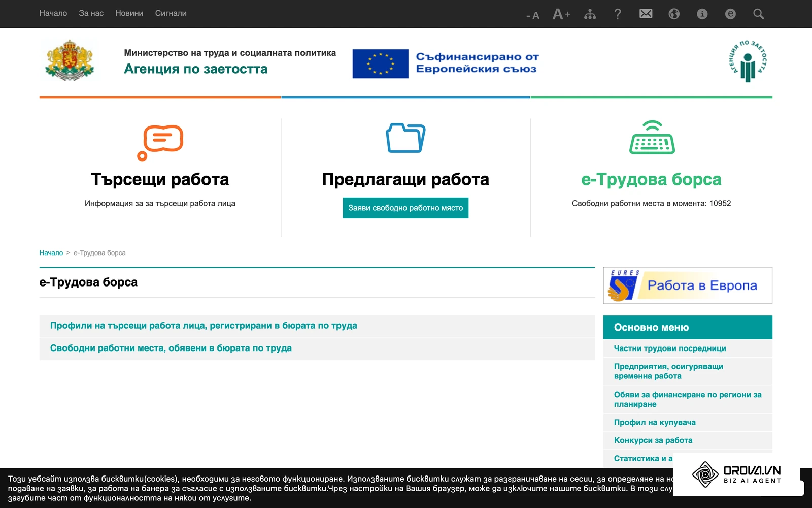Viewport: 812px width, 508px height.
Task: Click Начало breadcrumb link
Action: (51, 252)
